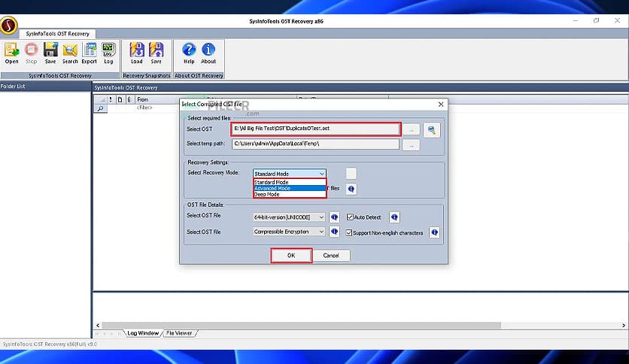Click the filter magnifier icon in the grid

[x=100, y=108]
